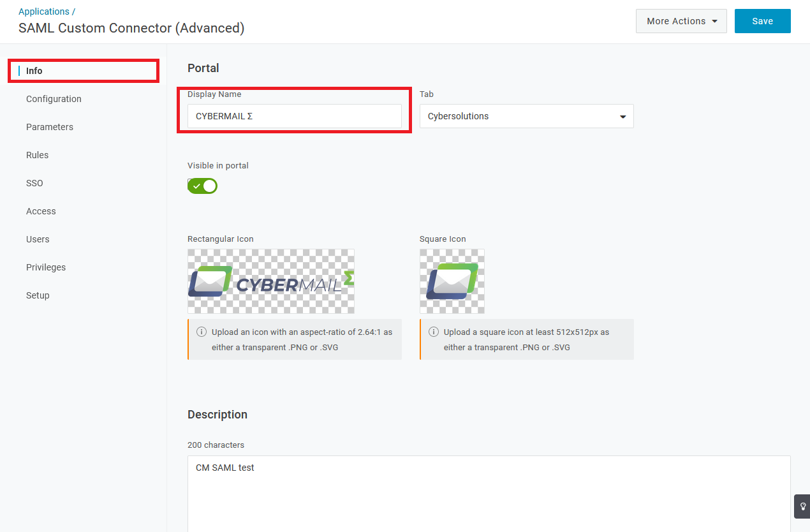Follow the Applications breadcrumb link
Screen dimensions: 810x532
point(44,11)
